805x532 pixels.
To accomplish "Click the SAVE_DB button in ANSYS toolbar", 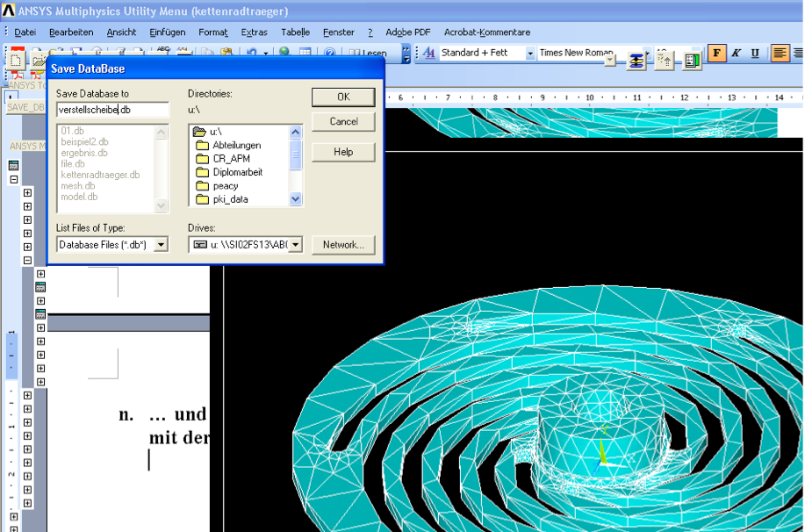I will click(25, 107).
